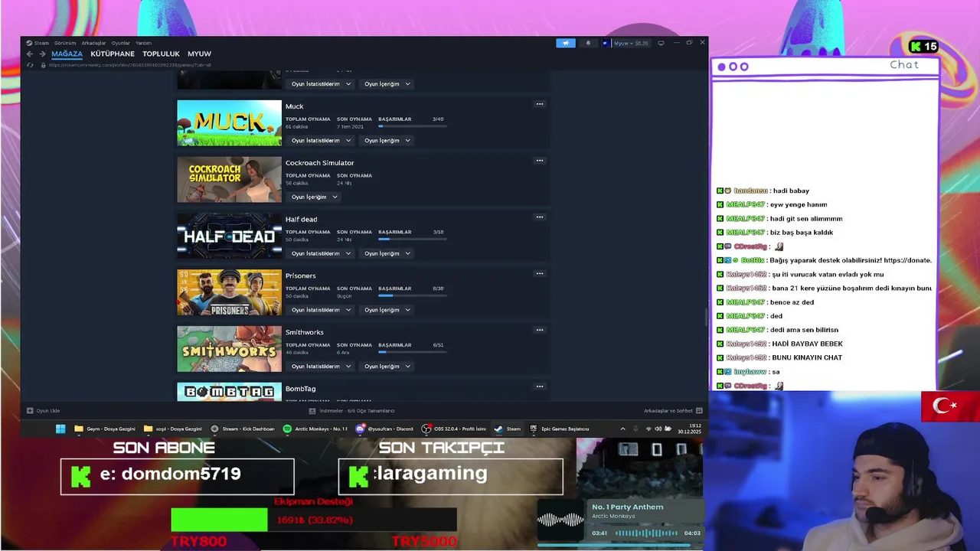The height and width of the screenshot is (551, 980).
Task: Open OBS 32.0.4 taskbar item
Action: [455, 429]
